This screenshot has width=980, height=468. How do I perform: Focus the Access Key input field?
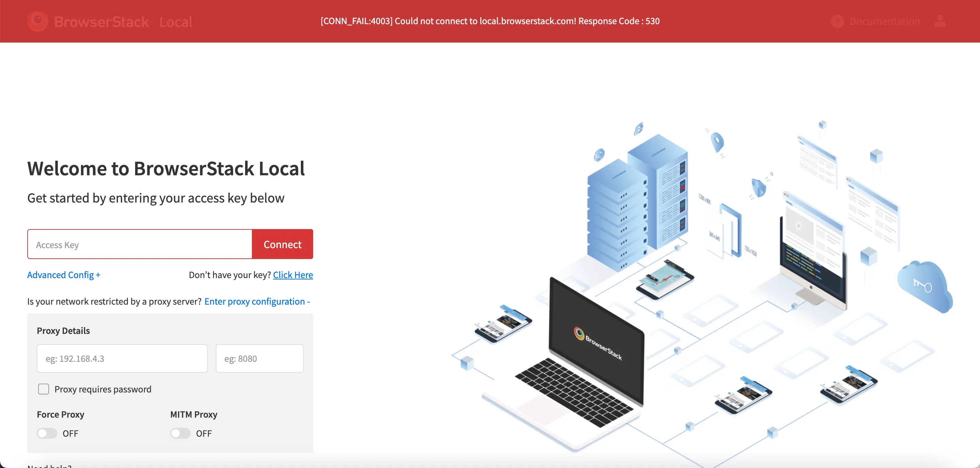(x=140, y=244)
